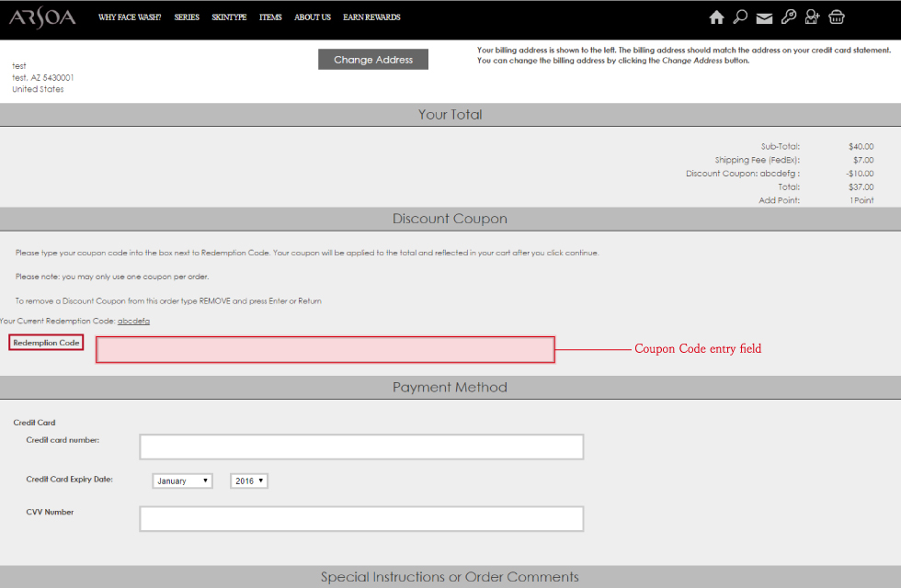Open EARN REWARDS menu item
Image resolution: width=901 pixels, height=588 pixels.
pos(371,17)
